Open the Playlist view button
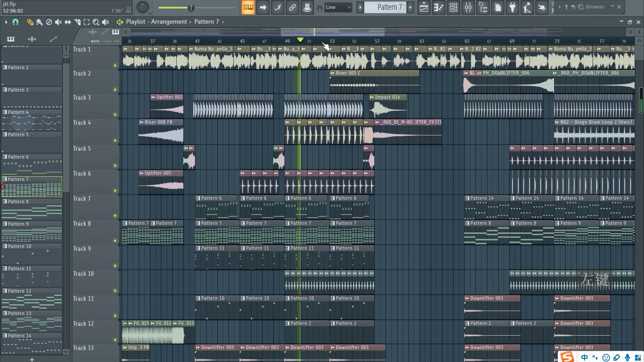The width and height of the screenshot is (644, 362). [x=424, y=7]
